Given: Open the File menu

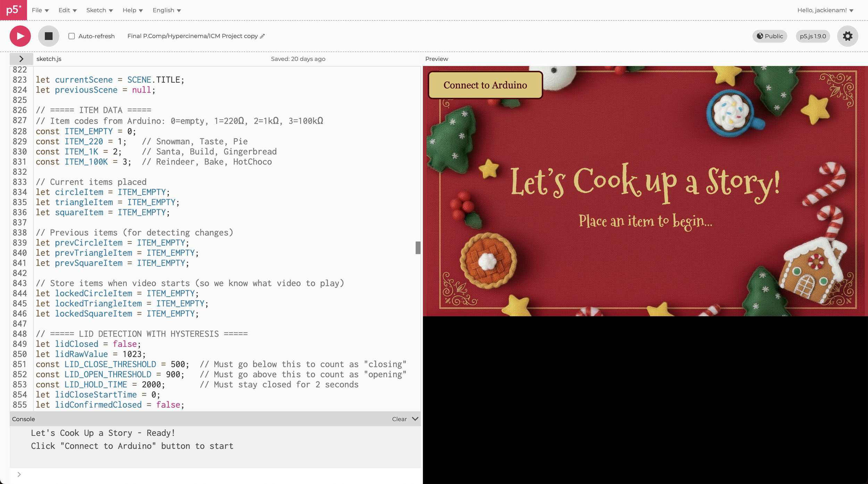Looking at the screenshot, I should pyautogui.click(x=40, y=10).
